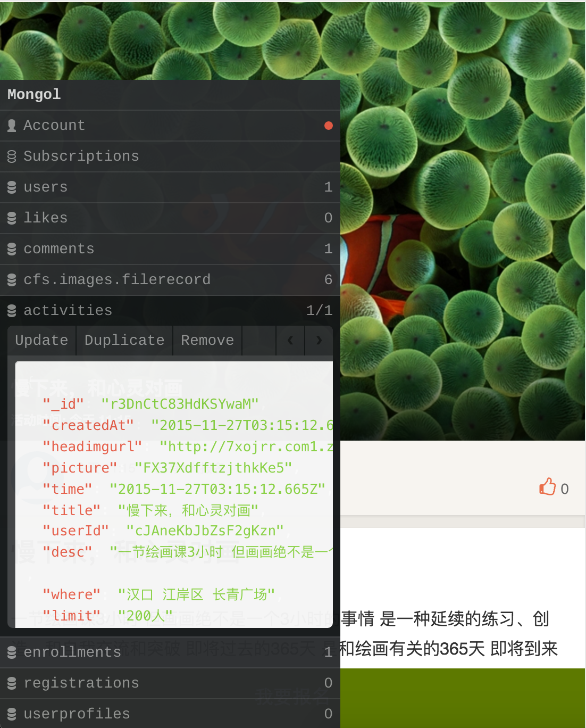Image resolution: width=586 pixels, height=728 pixels.
Task: Expand the userprofiles collection
Action: 170,714
